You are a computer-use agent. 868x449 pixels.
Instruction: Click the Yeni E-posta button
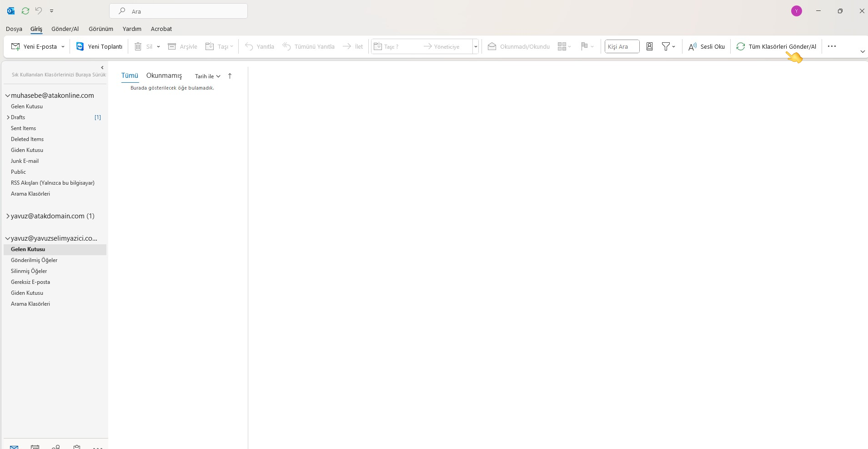[x=37, y=46]
